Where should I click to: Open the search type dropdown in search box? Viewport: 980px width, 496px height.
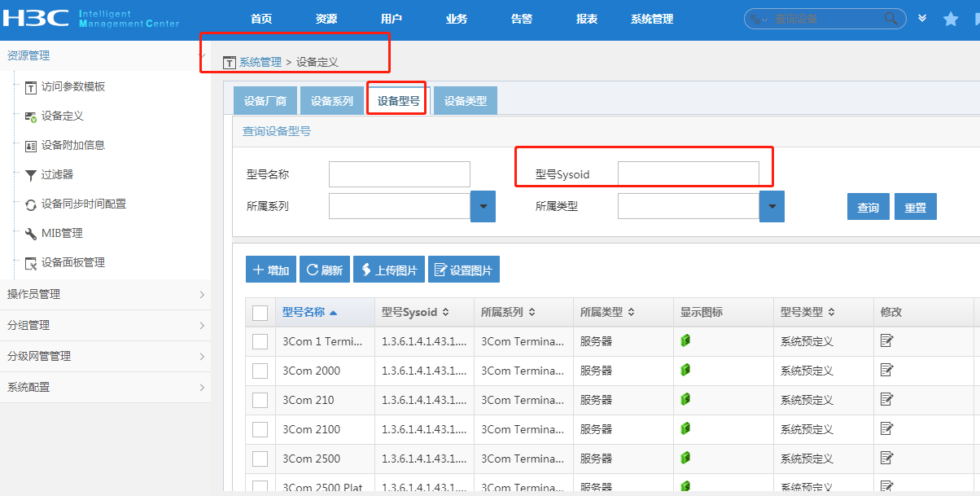pyautogui.click(x=759, y=19)
